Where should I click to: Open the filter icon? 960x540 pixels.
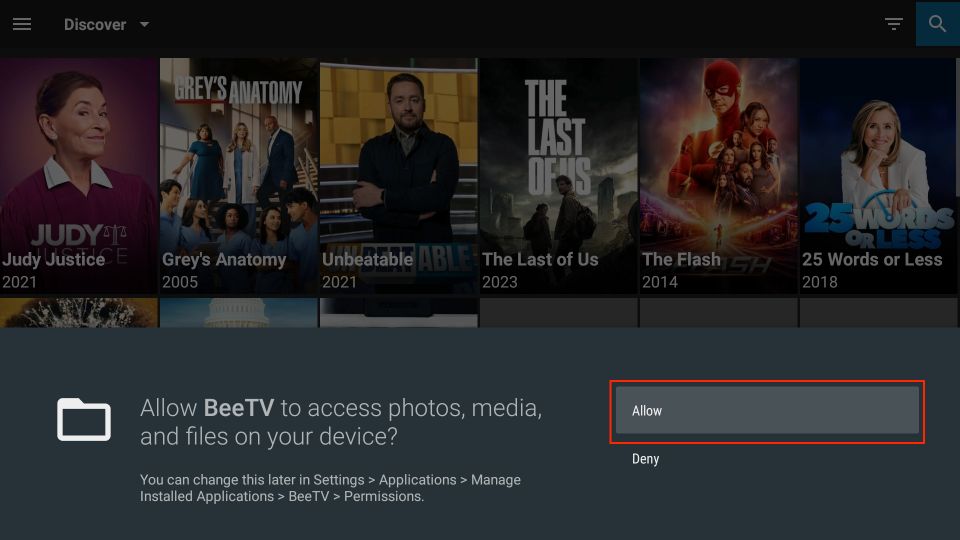coord(893,24)
